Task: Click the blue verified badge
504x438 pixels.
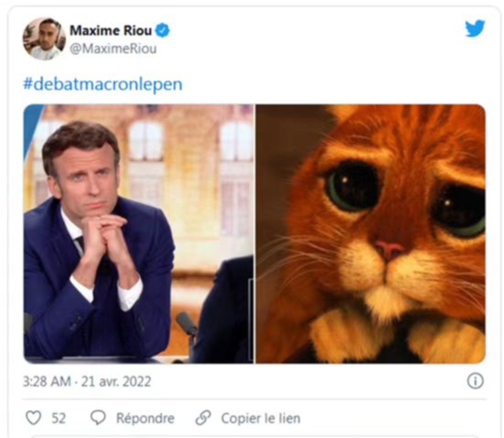Action: [x=162, y=31]
